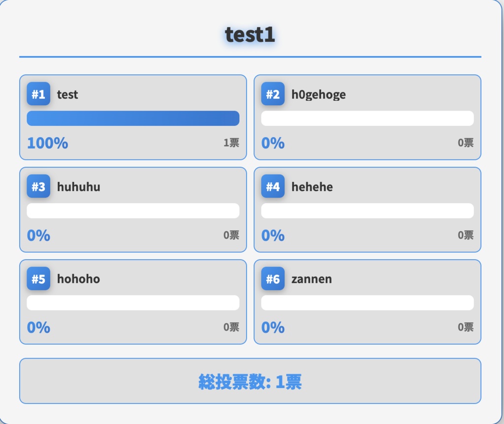Click the #2 rank badge
This screenshot has width=504, height=424.
(273, 94)
